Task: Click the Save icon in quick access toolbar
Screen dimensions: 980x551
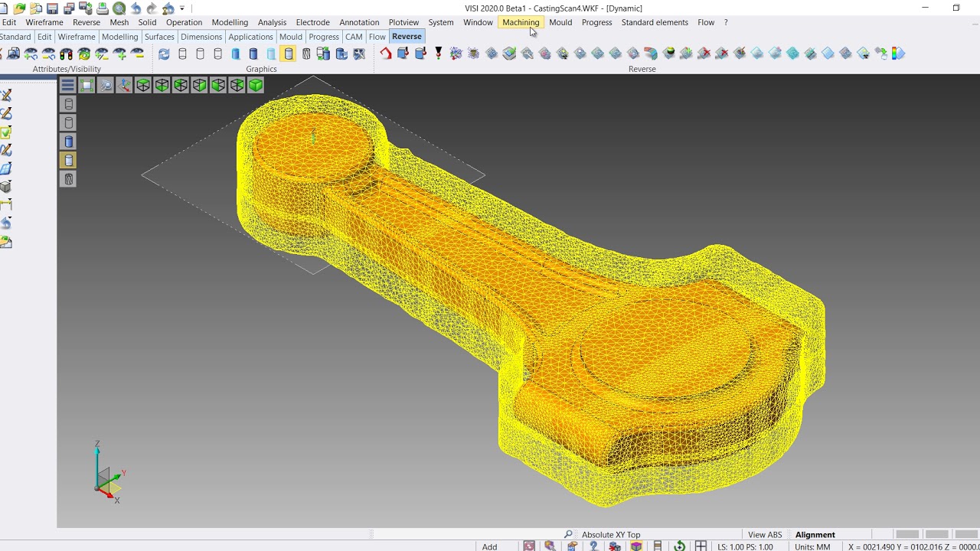Action: (x=53, y=8)
